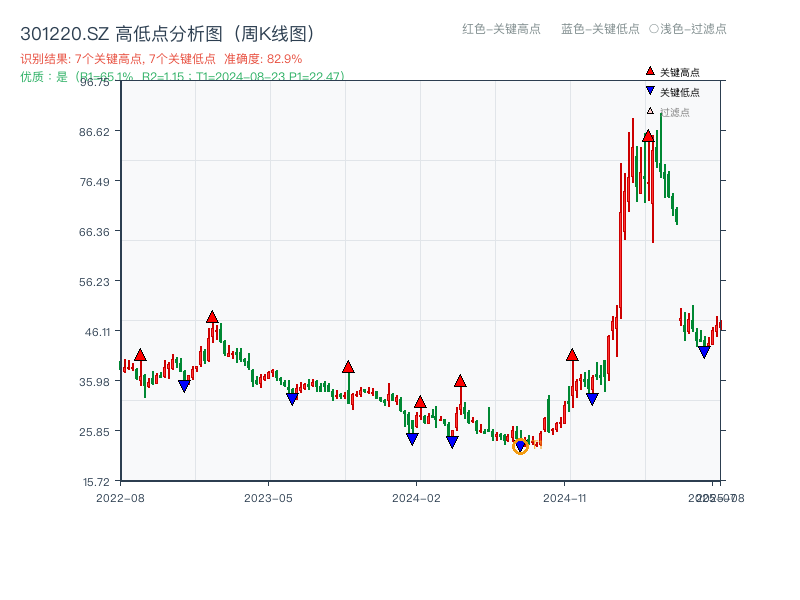
Task: Select the blue 关键低点 triangle icon in legend
Action: [x=649, y=91]
